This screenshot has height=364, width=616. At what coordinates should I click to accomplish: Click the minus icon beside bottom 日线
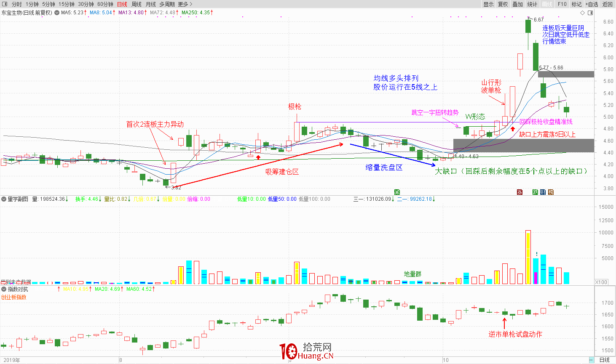tap(592, 360)
